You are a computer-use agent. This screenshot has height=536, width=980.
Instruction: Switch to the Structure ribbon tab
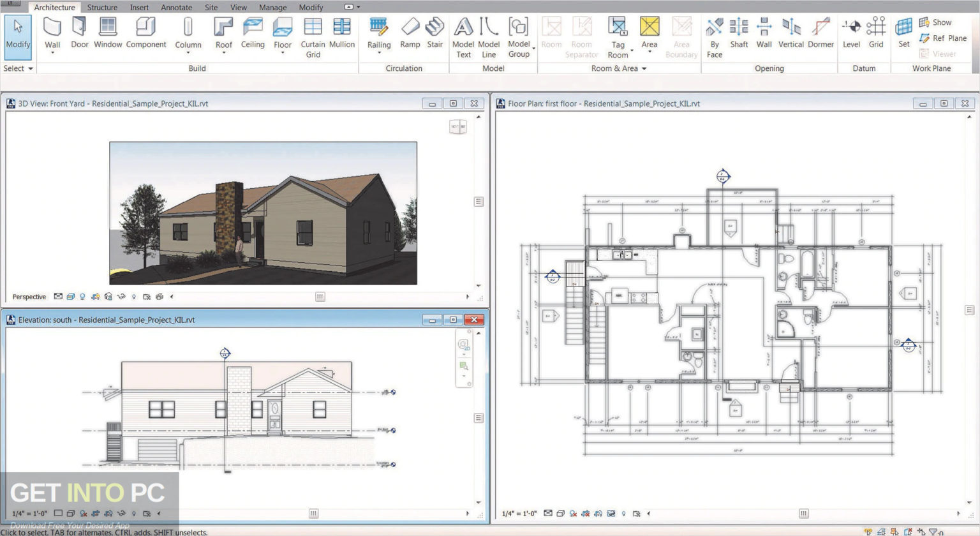pos(102,8)
